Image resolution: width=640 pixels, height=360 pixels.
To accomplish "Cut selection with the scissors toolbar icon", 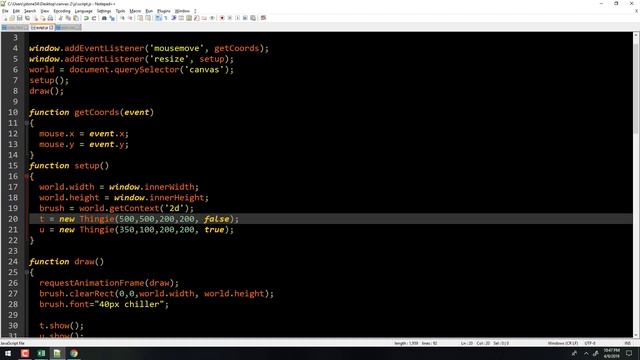I will tap(61, 18).
